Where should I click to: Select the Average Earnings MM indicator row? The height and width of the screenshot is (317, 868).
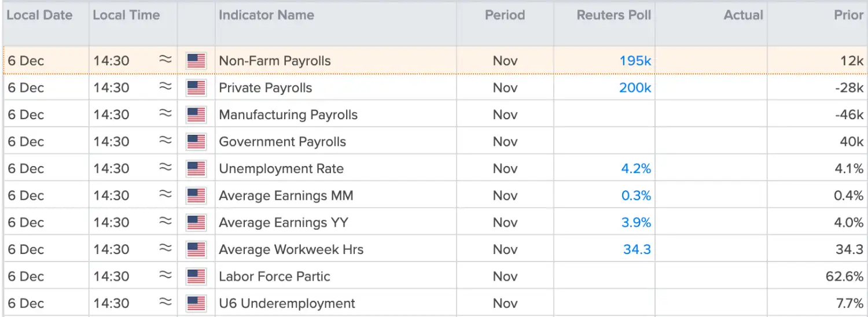click(x=435, y=196)
